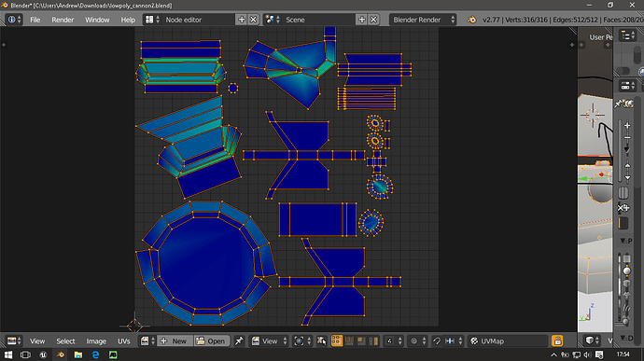
Task: Delete the Node editor screen layout
Action: click(254, 20)
